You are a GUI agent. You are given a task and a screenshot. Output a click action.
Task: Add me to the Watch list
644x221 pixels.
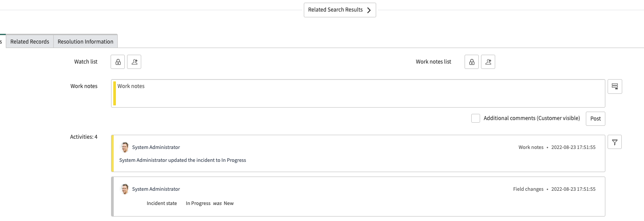coord(134,62)
